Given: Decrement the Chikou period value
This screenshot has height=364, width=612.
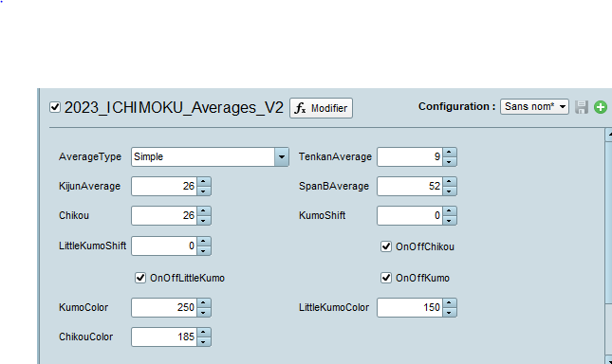Looking at the screenshot, I should [x=203, y=220].
